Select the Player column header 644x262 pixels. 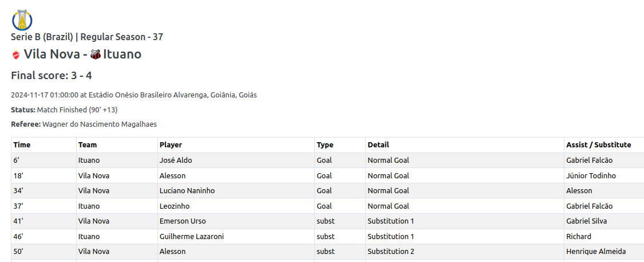[x=171, y=145]
